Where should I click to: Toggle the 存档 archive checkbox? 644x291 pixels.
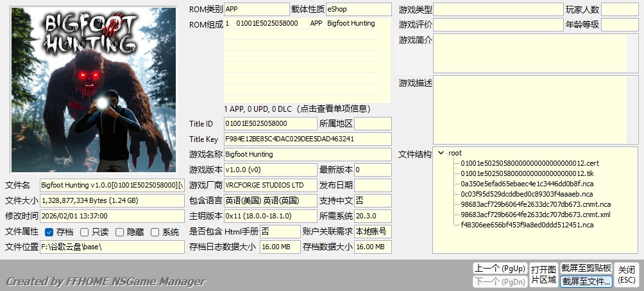49,232
